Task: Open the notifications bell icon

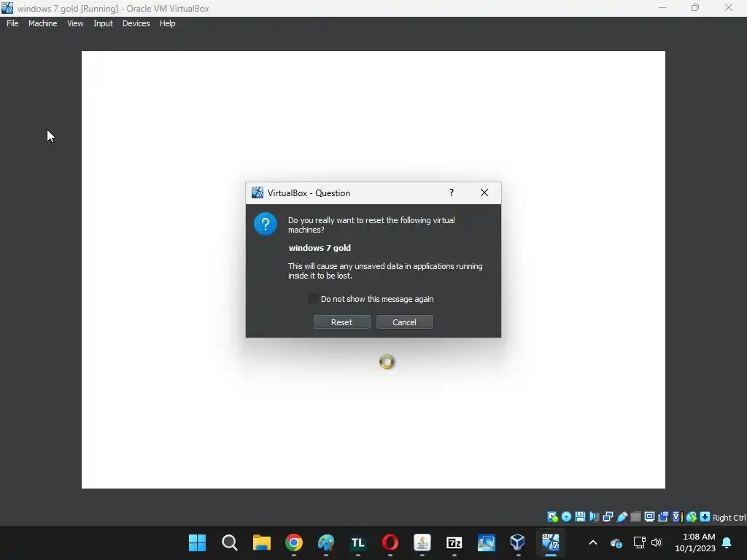Action: click(727, 542)
